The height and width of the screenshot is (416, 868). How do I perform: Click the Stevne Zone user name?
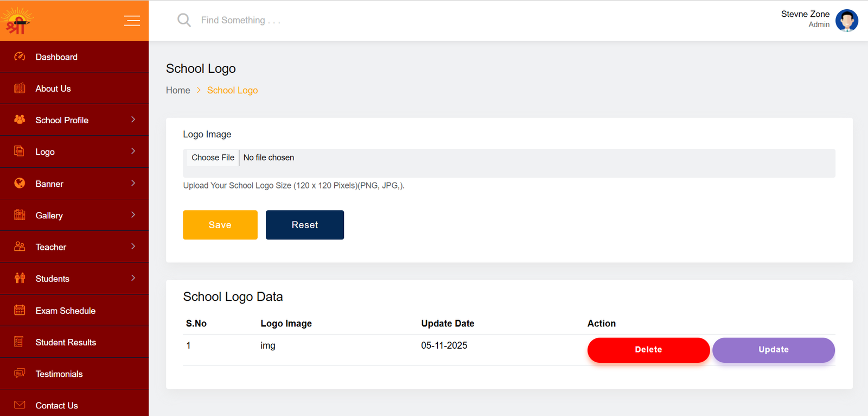pyautogui.click(x=805, y=14)
